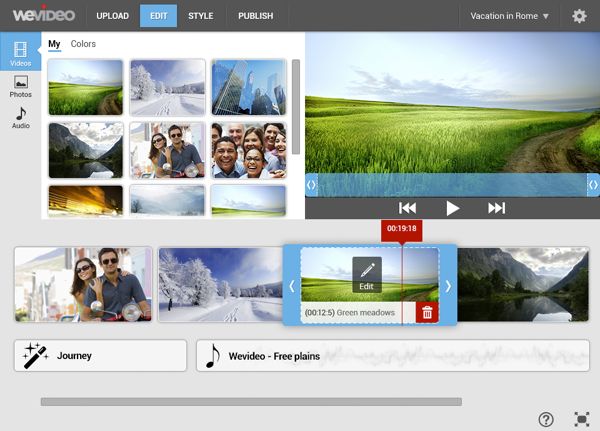Select the mountain lake thumbnail in the library
The height and width of the screenshot is (431, 600).
coord(85,150)
